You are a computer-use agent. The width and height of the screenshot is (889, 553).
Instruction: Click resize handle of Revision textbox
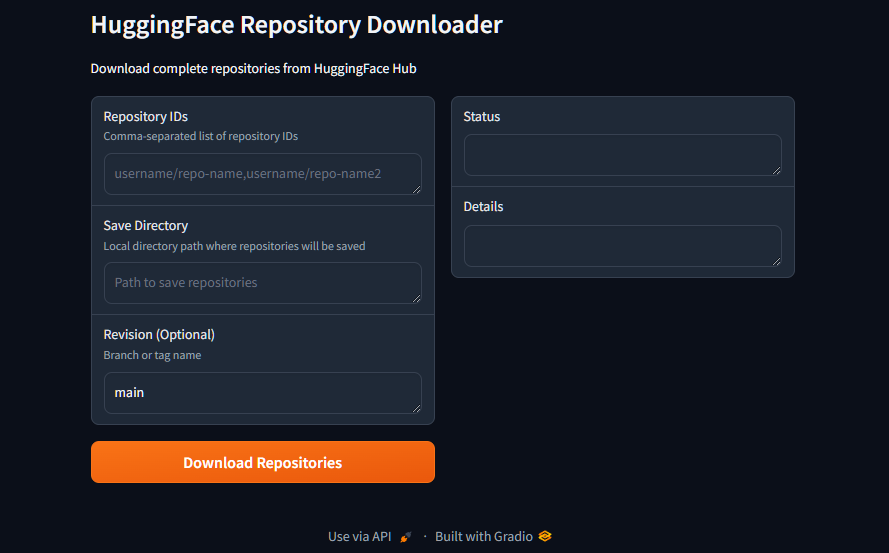point(417,408)
